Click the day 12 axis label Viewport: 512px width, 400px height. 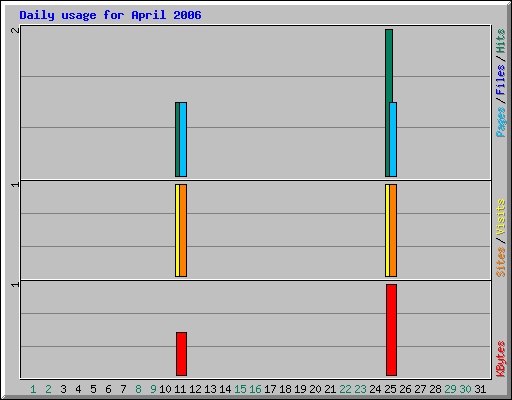pyautogui.click(x=195, y=389)
